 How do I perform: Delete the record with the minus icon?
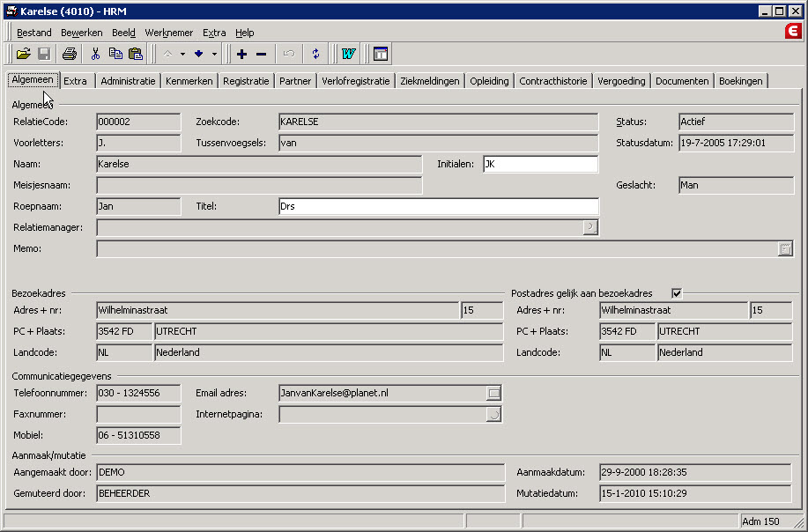click(x=261, y=54)
